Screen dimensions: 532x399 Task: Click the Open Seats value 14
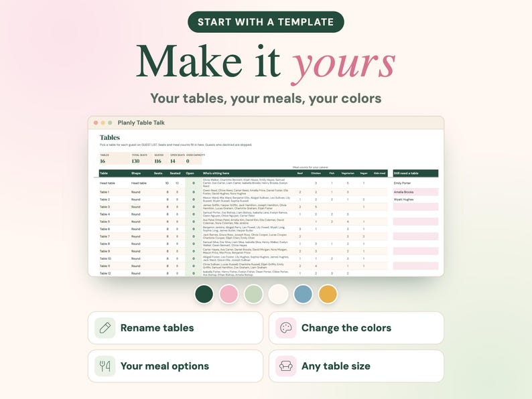(173, 161)
